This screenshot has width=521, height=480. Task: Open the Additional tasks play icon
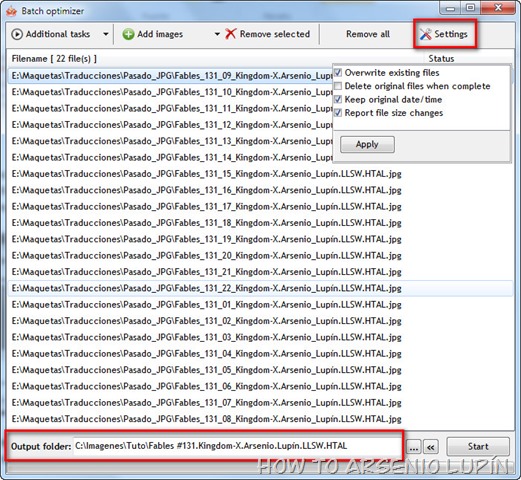tap(17, 34)
